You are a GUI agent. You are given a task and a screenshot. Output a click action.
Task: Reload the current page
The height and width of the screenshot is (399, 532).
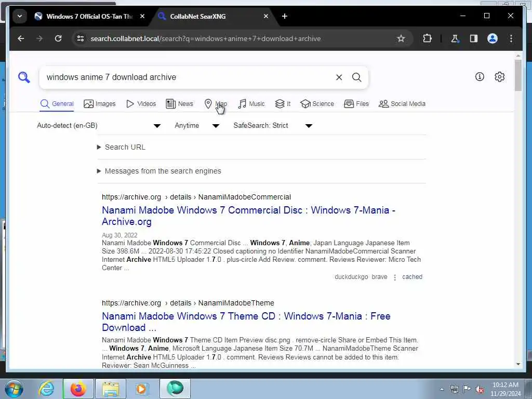click(x=58, y=38)
